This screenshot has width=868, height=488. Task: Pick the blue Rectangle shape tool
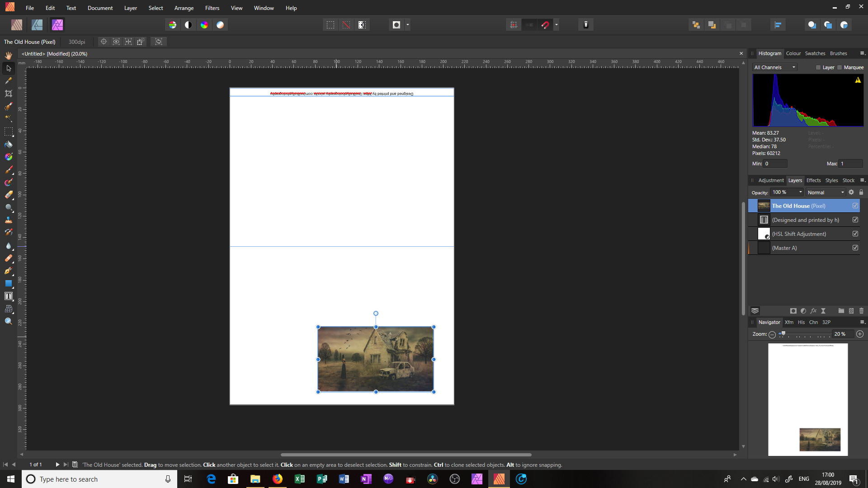point(9,283)
